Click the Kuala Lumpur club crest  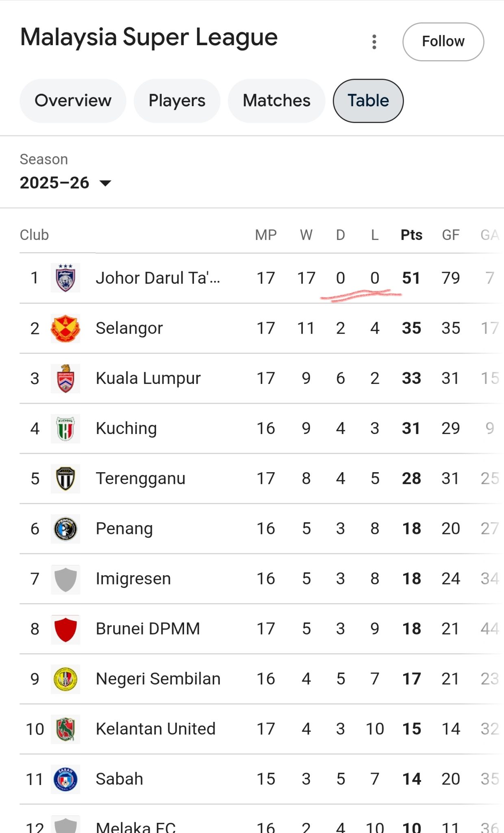click(65, 378)
